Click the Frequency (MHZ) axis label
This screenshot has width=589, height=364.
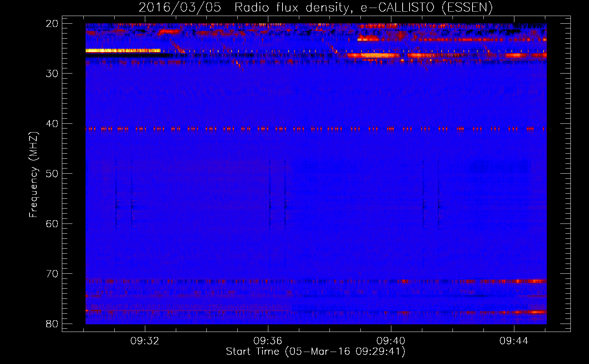(x=33, y=175)
